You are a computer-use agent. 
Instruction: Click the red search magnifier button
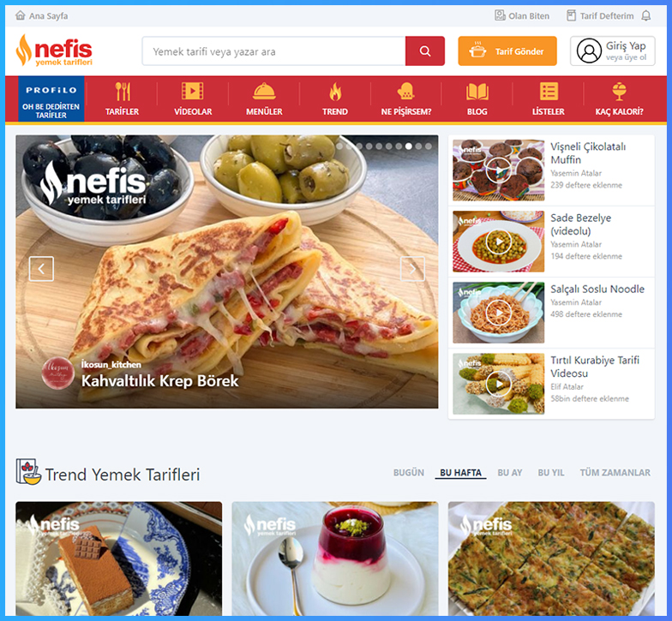425,51
